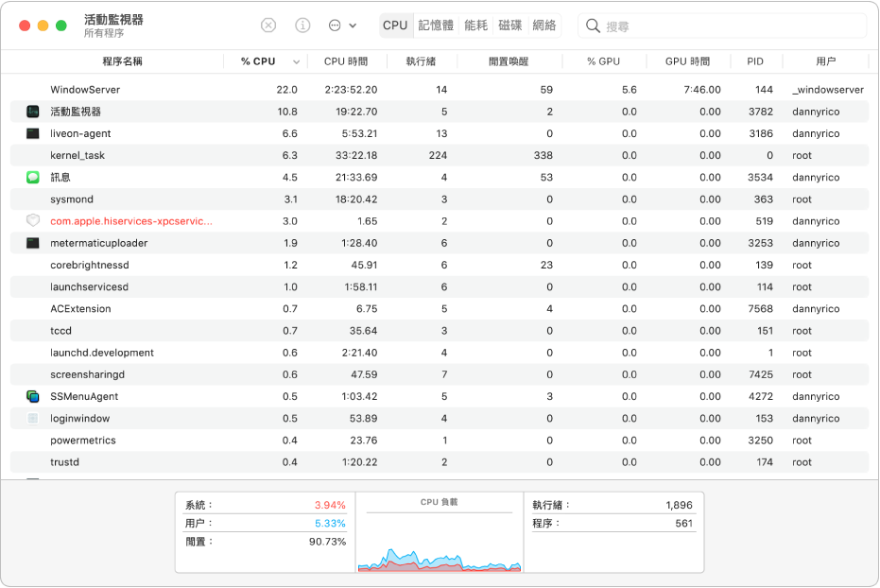880x588 pixels.
Task: Select the launchservicesd process row
Action: (x=440, y=286)
